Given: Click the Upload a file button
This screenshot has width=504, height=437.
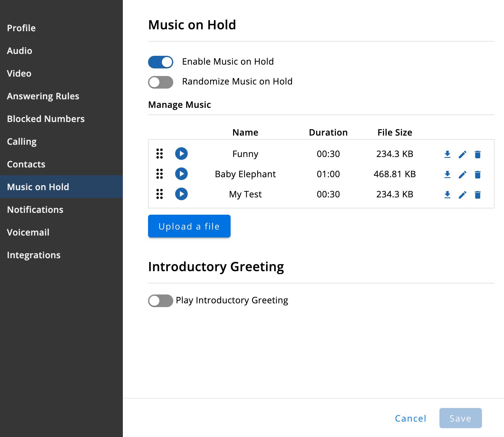Looking at the screenshot, I should [x=189, y=226].
